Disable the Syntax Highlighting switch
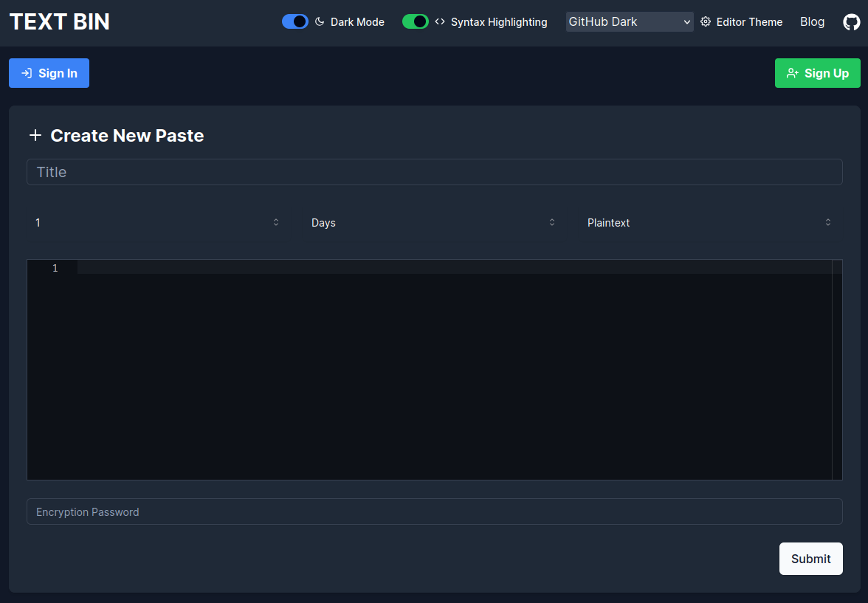Image resolution: width=868 pixels, height=603 pixels. 415,21
